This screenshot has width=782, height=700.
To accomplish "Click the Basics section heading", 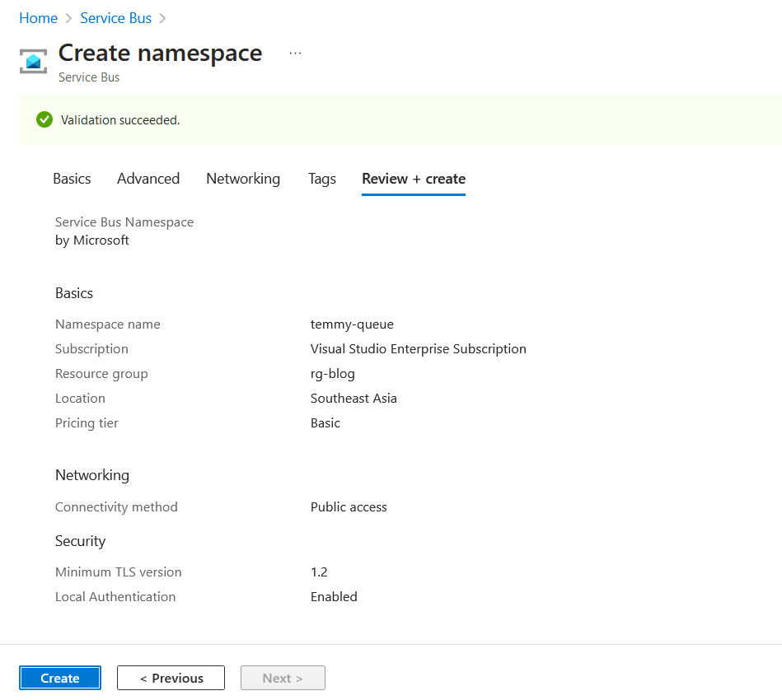I will click(74, 292).
